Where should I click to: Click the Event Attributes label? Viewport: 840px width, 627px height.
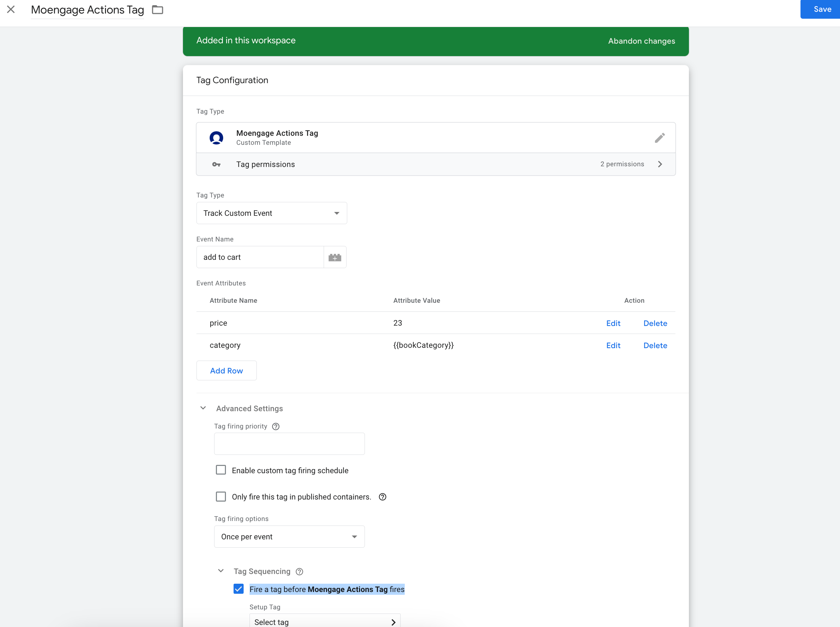click(x=221, y=283)
